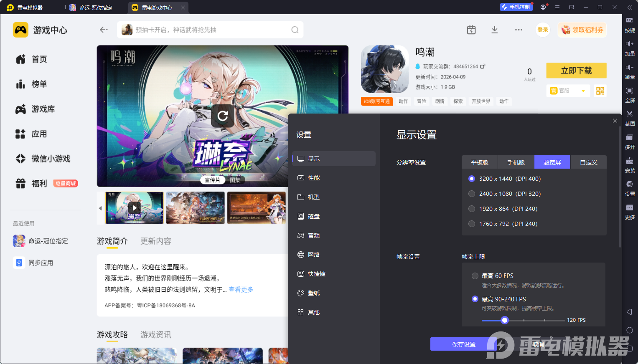Open the downloads manager icon
Image resolution: width=638 pixels, height=364 pixels.
pos(495,30)
